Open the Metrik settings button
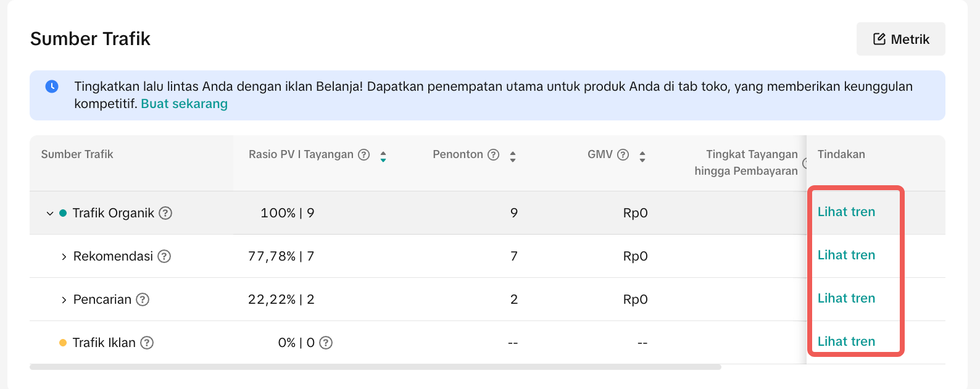 (x=900, y=39)
